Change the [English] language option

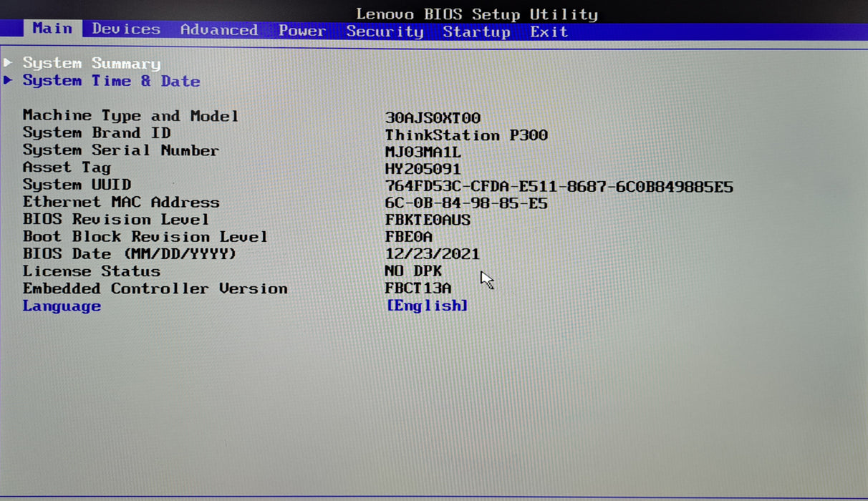point(428,306)
